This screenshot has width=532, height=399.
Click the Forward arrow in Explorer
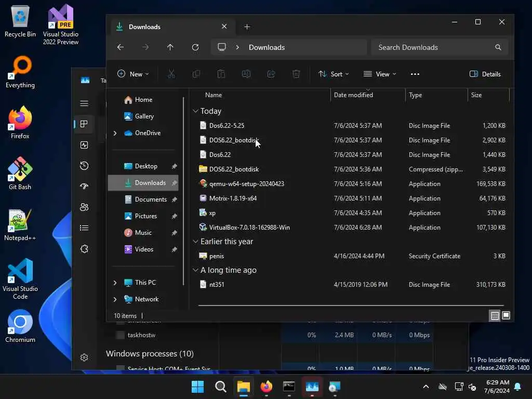tap(145, 47)
